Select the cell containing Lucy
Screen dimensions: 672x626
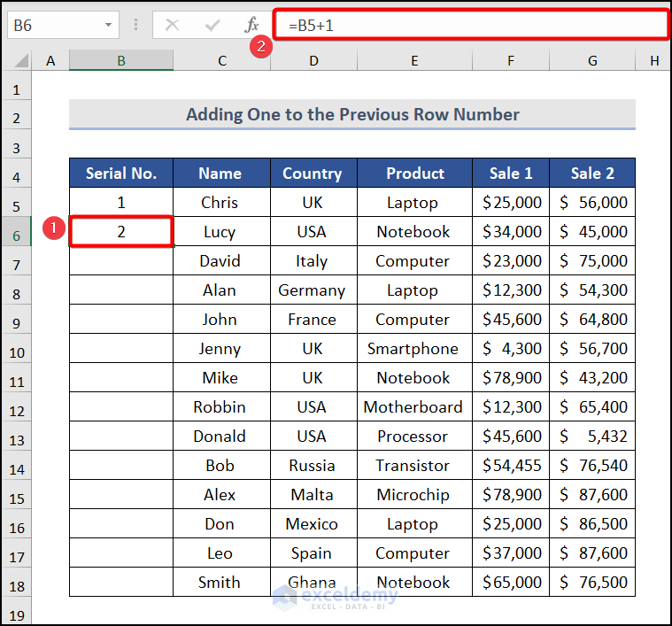(x=220, y=232)
